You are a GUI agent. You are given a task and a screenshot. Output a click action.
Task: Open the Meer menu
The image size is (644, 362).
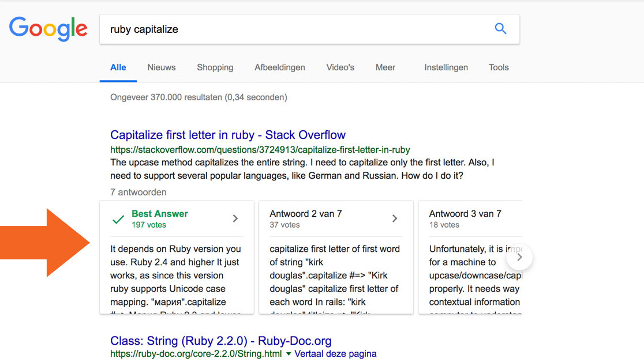385,67
